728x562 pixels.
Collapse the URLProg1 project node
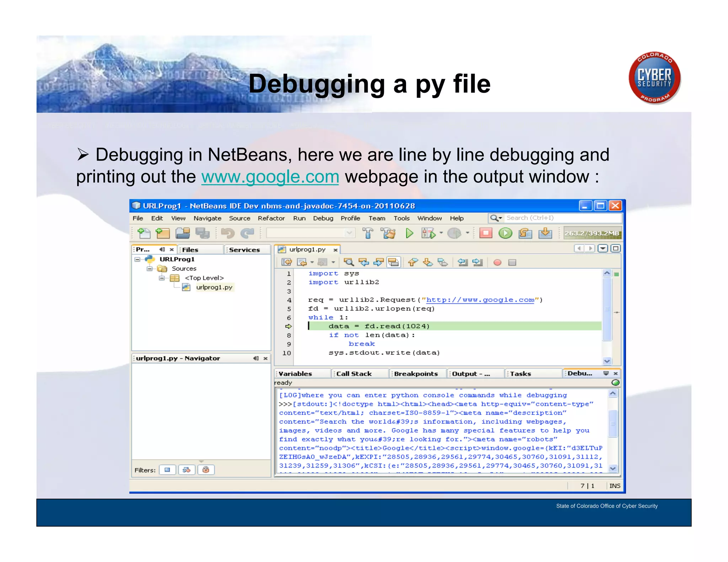tap(137, 259)
